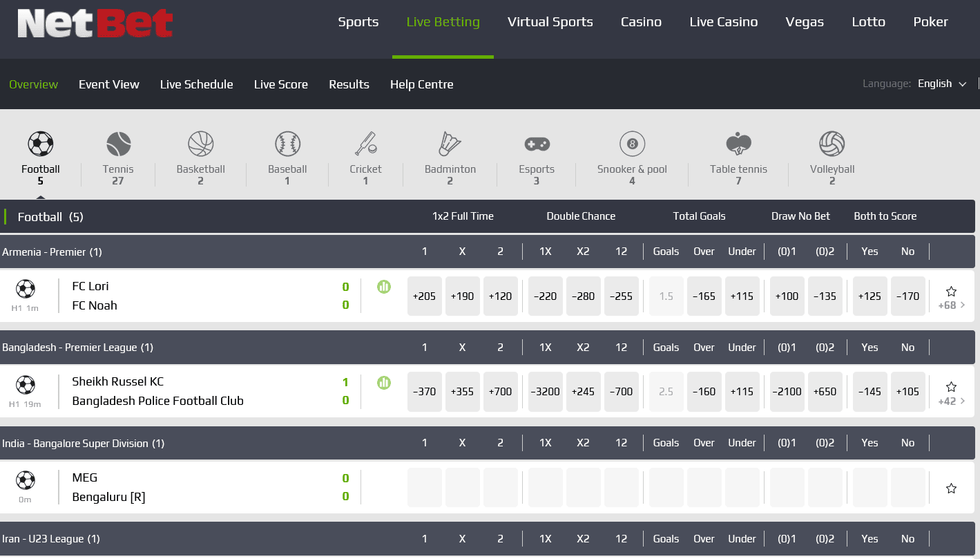The image size is (980, 559).
Task: Collapse the Bangladesh - Premier League header
Action: tap(488, 347)
